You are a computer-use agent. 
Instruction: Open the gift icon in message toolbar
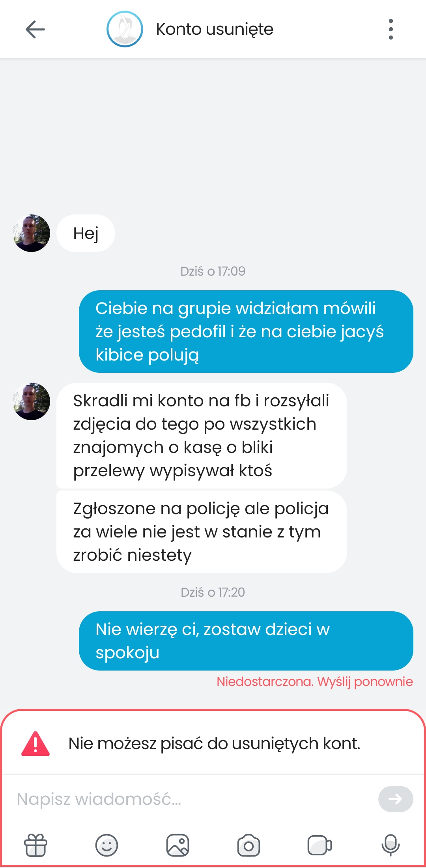pyautogui.click(x=35, y=845)
